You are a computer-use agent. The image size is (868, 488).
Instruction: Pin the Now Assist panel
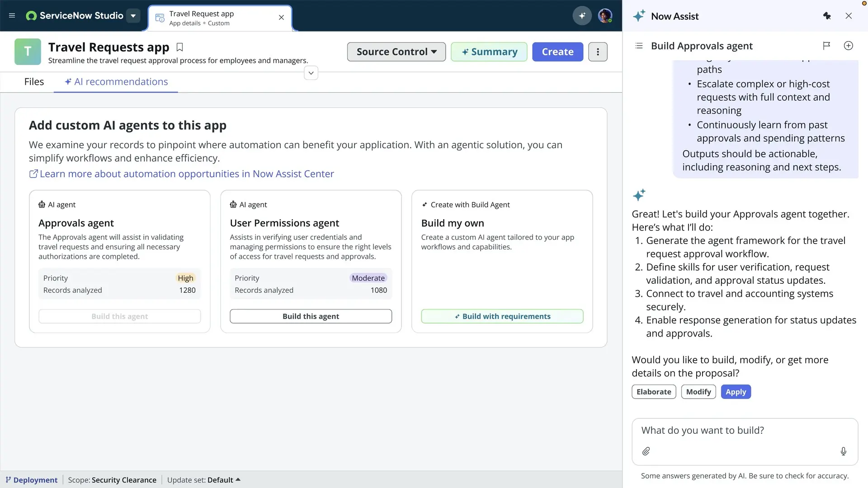(827, 16)
